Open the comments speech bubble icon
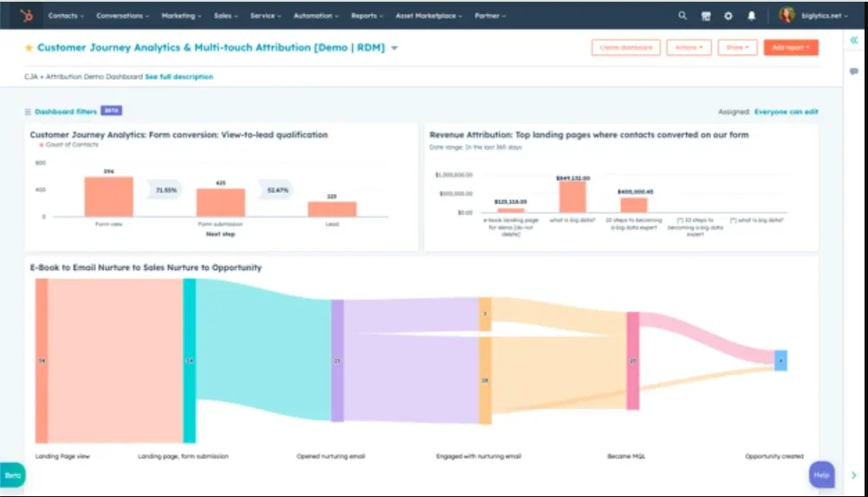The width and height of the screenshot is (868, 497). 854,71
